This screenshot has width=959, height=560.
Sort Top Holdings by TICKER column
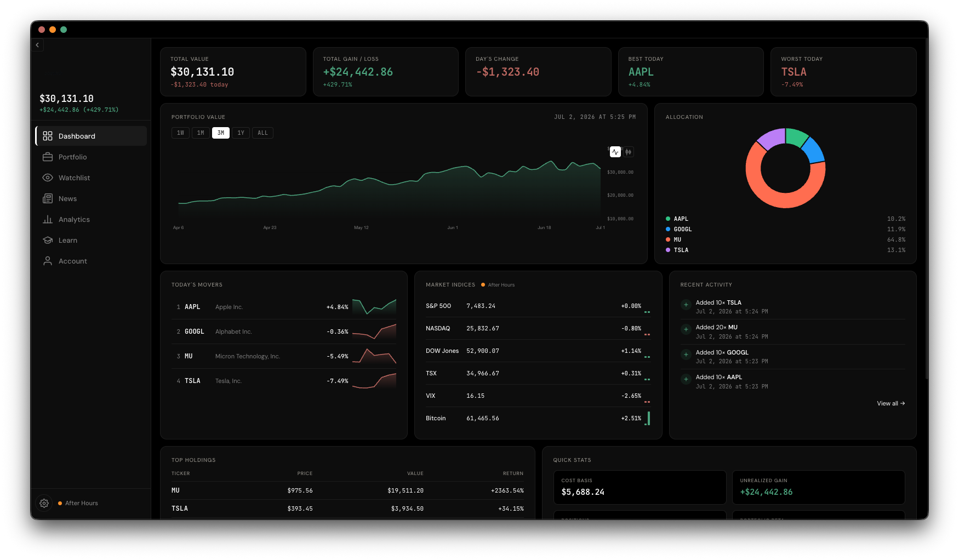181,473
